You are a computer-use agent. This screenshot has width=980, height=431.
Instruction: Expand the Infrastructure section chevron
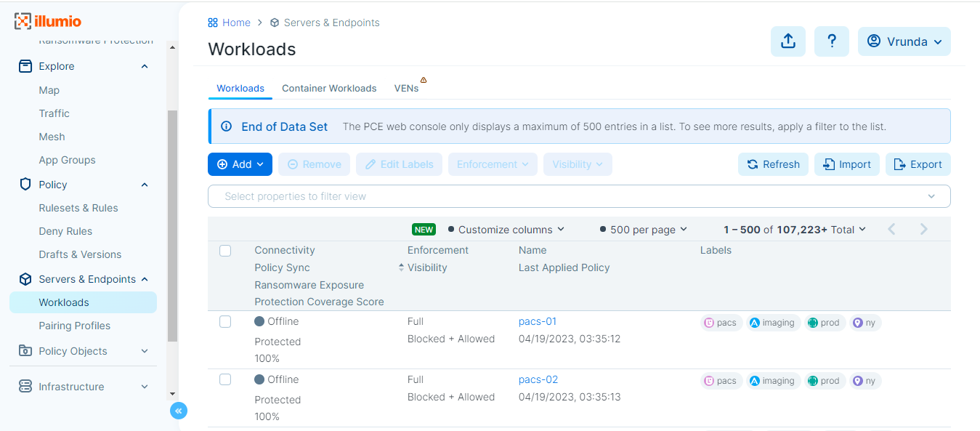(x=145, y=387)
